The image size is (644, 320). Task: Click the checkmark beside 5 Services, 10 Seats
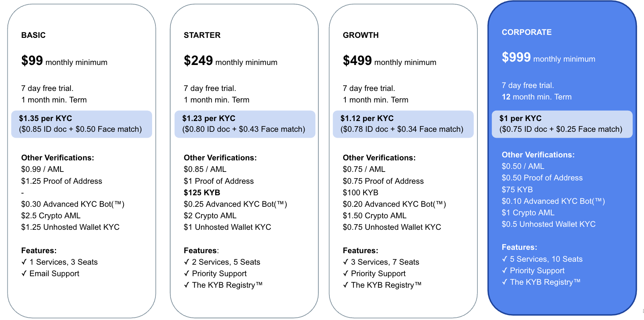pos(505,259)
